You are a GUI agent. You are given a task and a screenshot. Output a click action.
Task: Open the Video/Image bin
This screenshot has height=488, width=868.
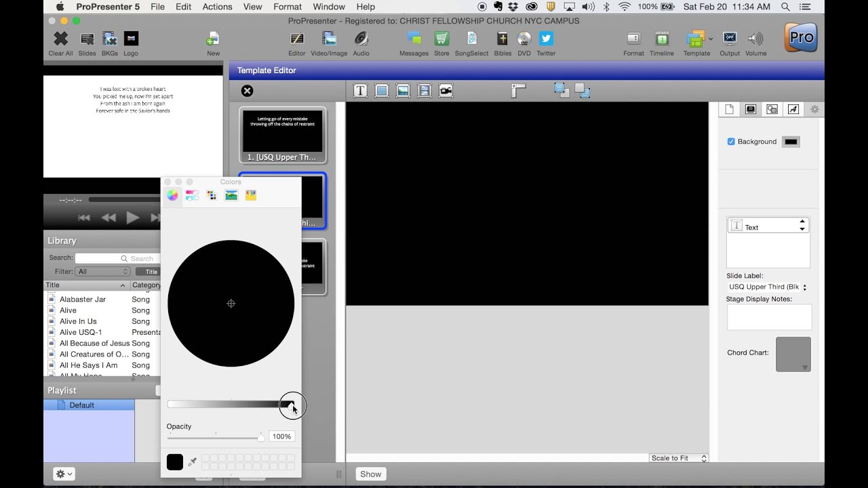[329, 39]
